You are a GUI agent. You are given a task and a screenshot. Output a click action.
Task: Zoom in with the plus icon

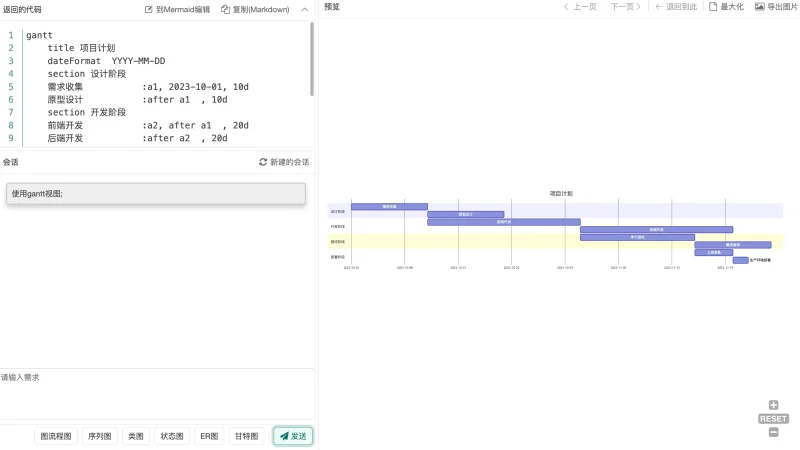pos(773,405)
